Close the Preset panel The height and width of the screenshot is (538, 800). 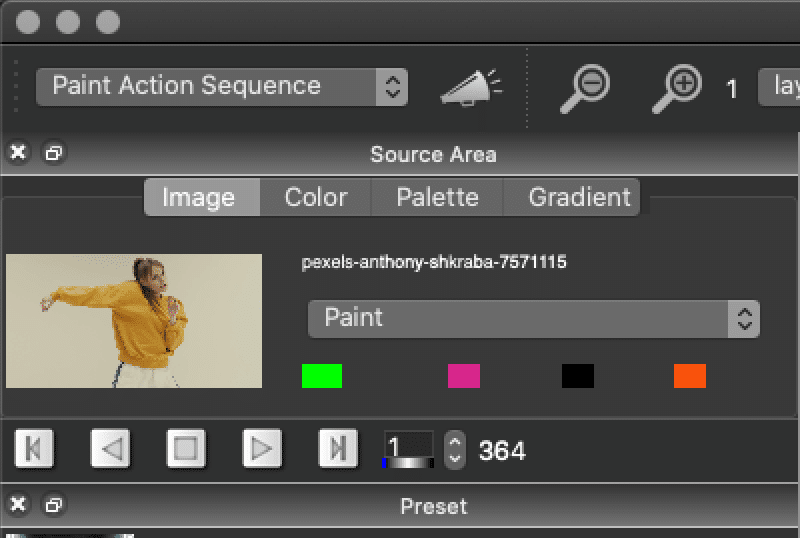[x=18, y=504]
